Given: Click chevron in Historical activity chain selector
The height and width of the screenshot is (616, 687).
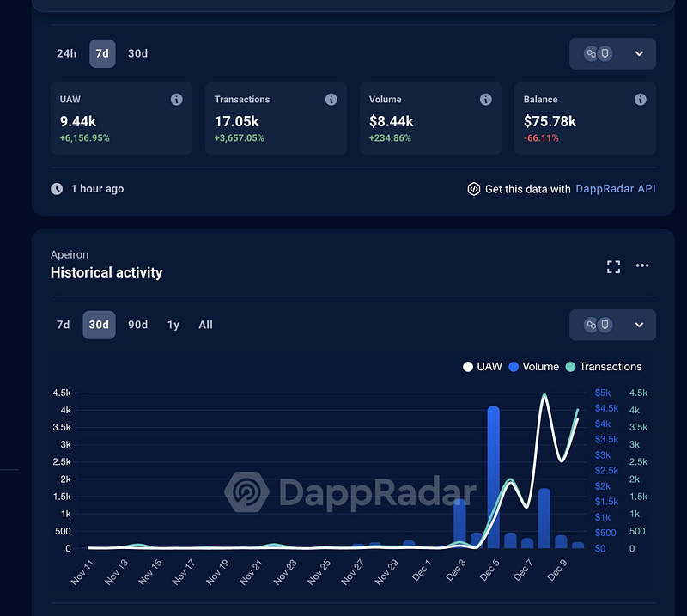Looking at the screenshot, I should pos(639,325).
